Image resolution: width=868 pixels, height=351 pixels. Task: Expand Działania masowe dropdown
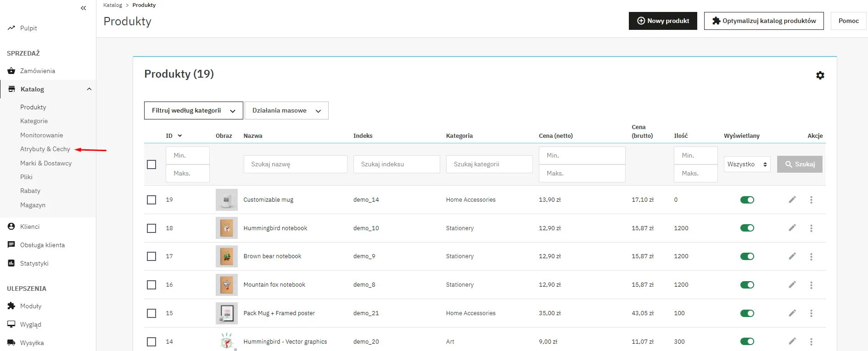pos(286,111)
